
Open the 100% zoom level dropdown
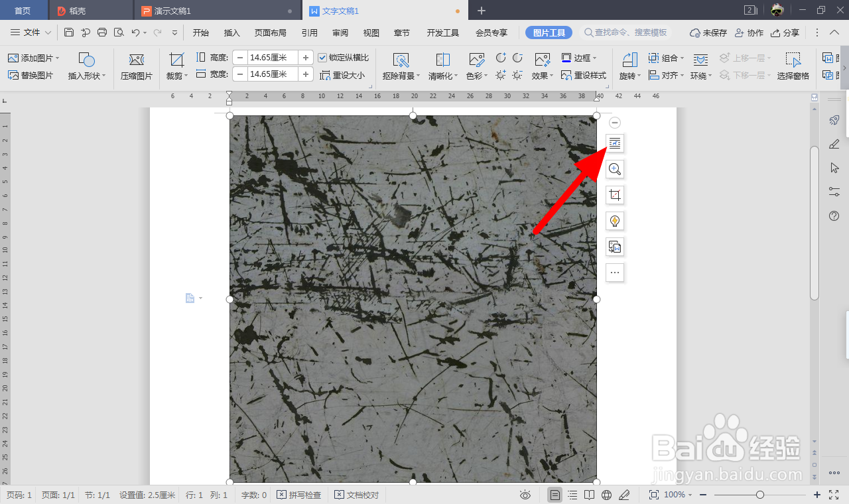coord(678,495)
